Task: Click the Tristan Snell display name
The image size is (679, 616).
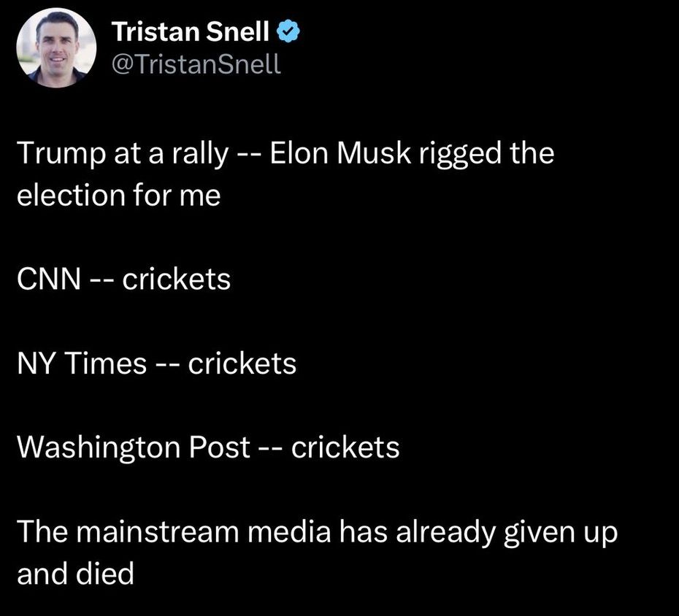Action: point(192,32)
